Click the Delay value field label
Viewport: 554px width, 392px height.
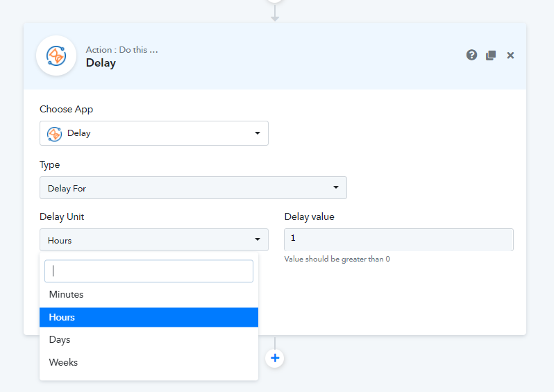pos(309,216)
